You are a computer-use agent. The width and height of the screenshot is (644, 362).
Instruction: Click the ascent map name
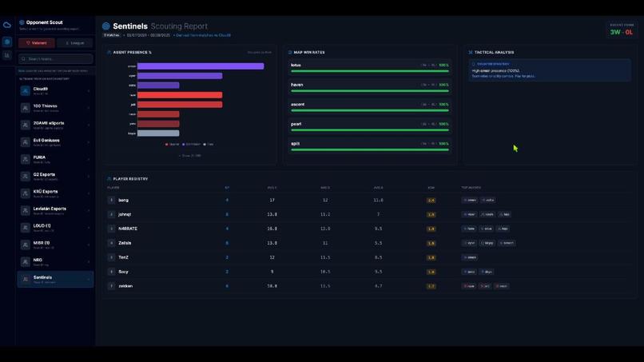(298, 105)
